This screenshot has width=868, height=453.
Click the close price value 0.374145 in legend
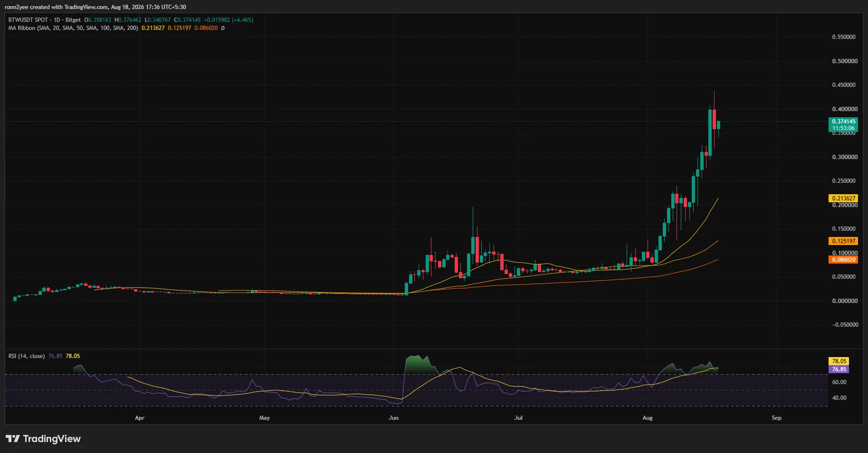tap(189, 20)
